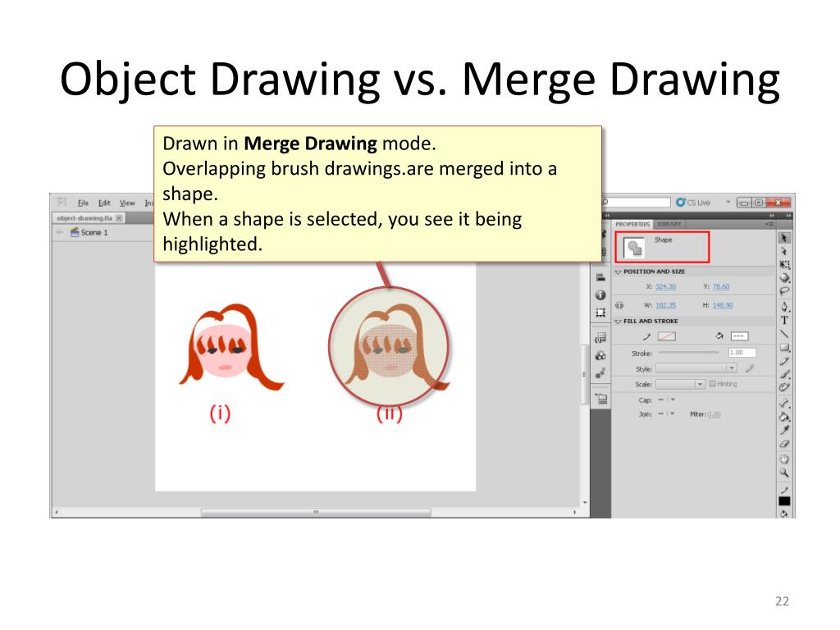Click the Scene 1 clapperboard icon

(75, 232)
